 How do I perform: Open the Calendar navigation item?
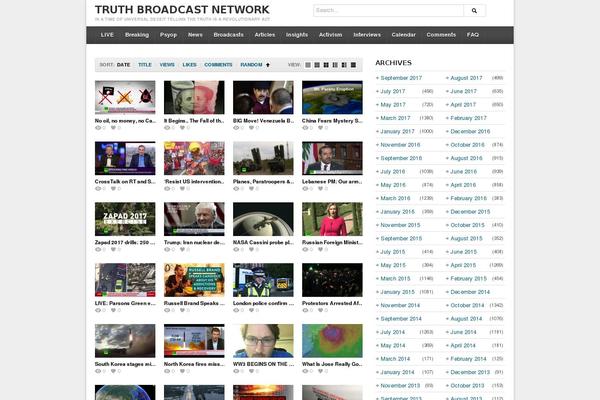tap(403, 35)
